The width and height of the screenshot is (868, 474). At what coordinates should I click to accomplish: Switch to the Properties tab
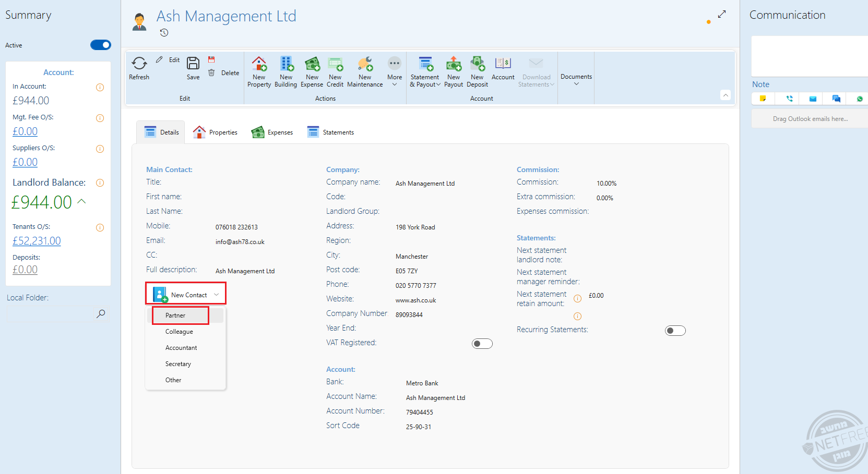coord(215,132)
